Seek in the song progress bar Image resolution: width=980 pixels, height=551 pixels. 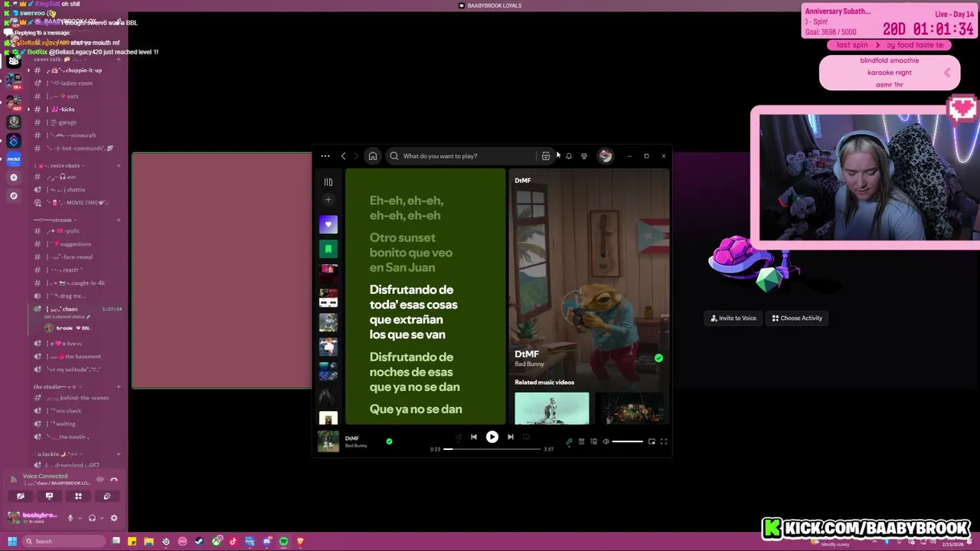(492, 449)
